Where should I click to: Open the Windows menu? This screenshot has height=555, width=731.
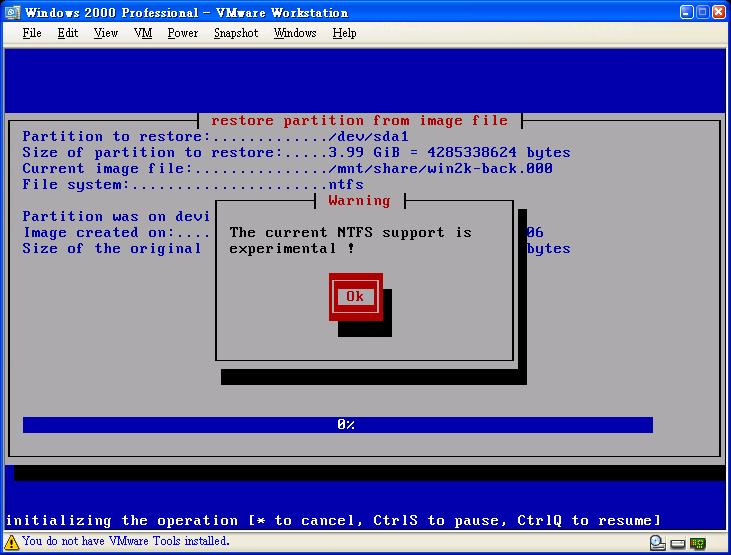tap(295, 33)
